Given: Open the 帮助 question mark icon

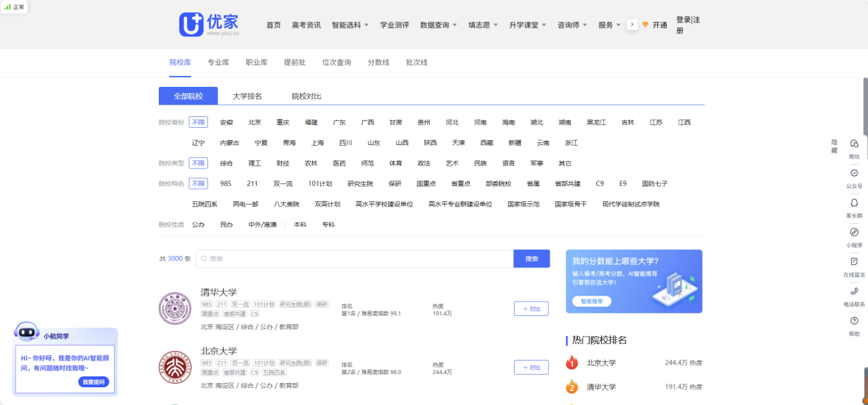Looking at the screenshot, I should [x=854, y=321].
